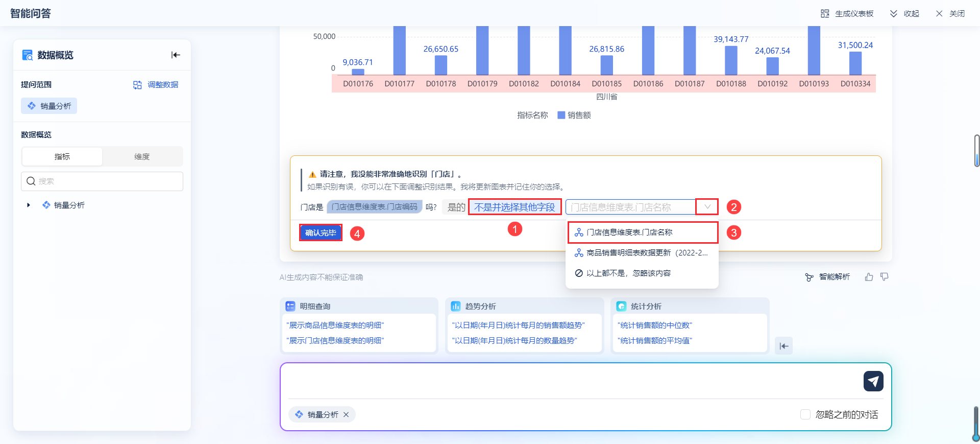980x444 pixels.
Task: Click the D010188 bar in chart
Action: point(731,60)
